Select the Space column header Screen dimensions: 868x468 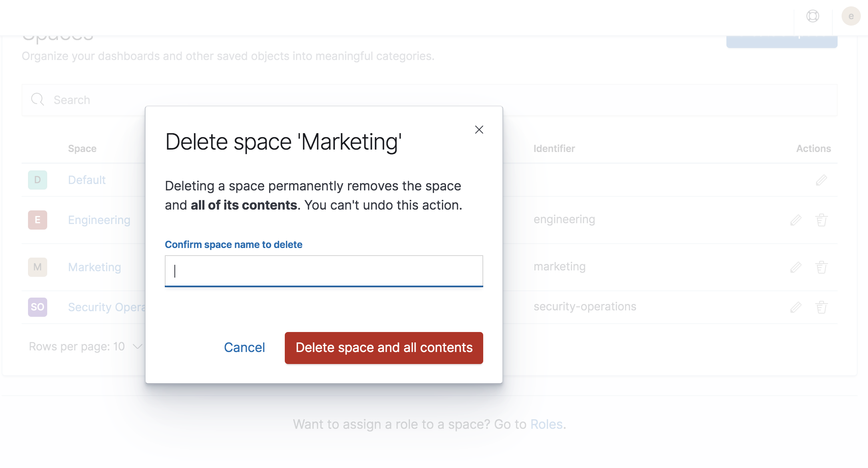[82, 148]
